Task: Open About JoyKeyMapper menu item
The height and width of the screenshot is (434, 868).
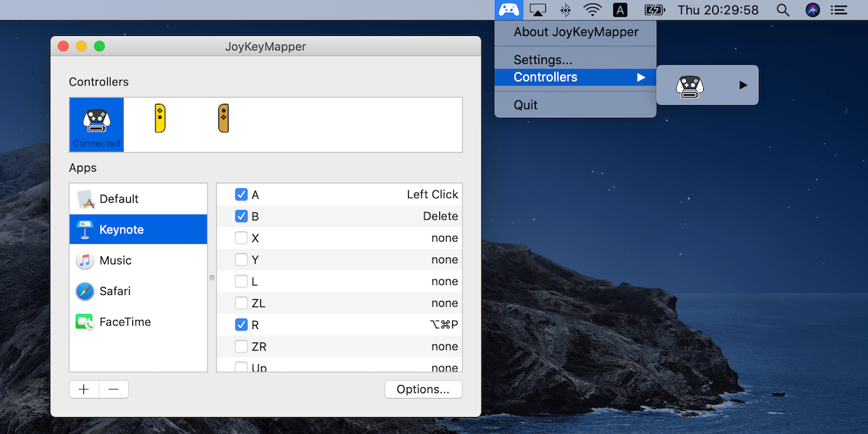Action: (x=576, y=32)
